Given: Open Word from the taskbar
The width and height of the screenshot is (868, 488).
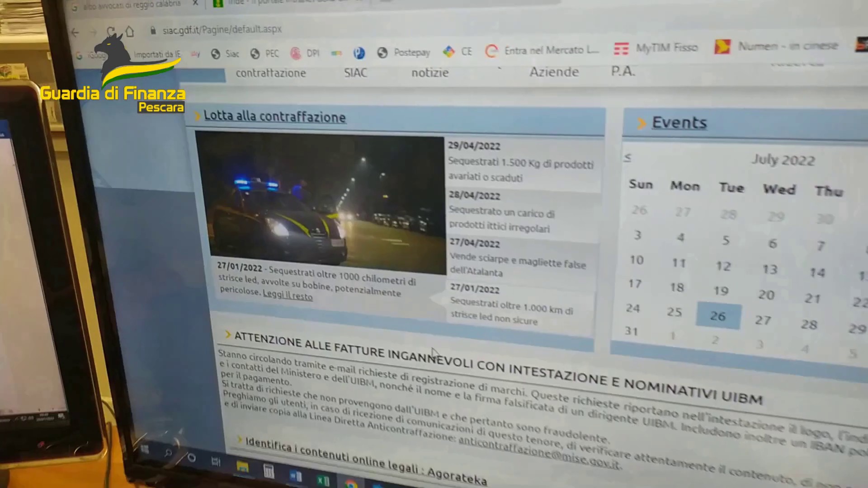Looking at the screenshot, I should click(296, 476).
